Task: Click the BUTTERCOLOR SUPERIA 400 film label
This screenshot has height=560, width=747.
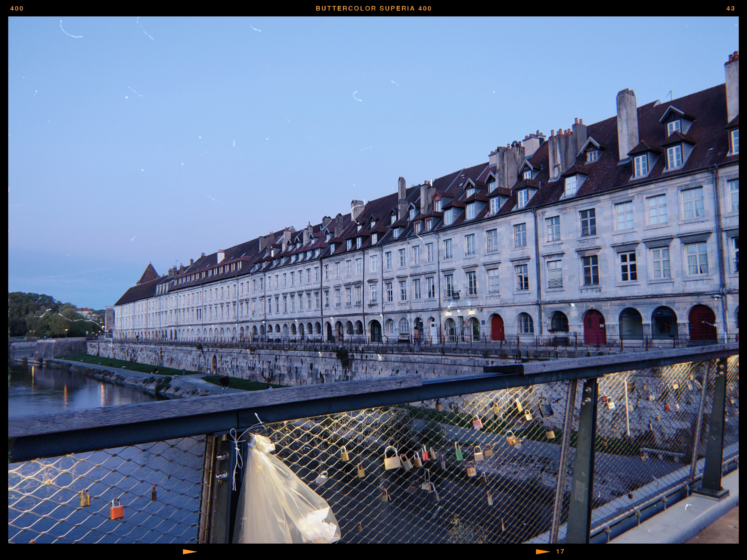Action: tap(373, 9)
